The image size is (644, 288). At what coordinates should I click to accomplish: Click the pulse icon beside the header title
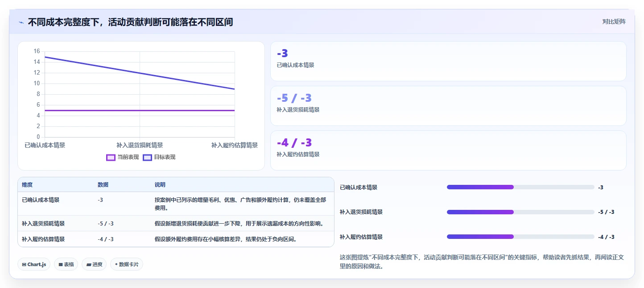tap(21, 22)
